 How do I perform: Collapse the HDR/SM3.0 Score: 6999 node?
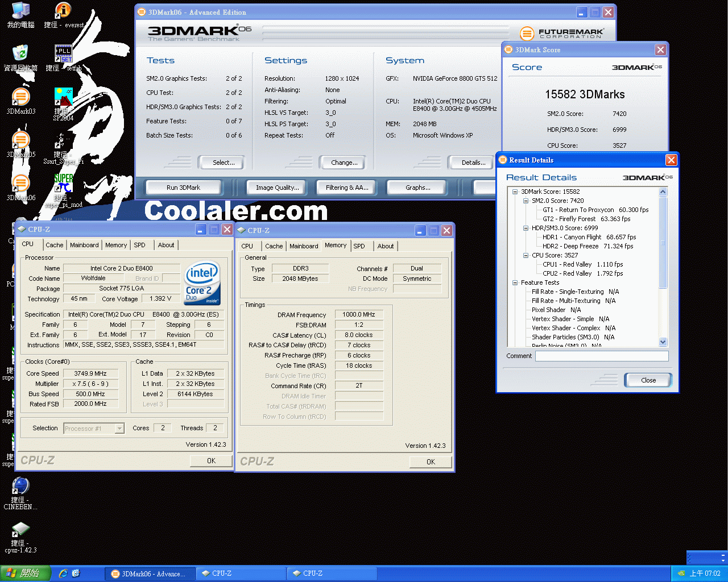(x=526, y=228)
